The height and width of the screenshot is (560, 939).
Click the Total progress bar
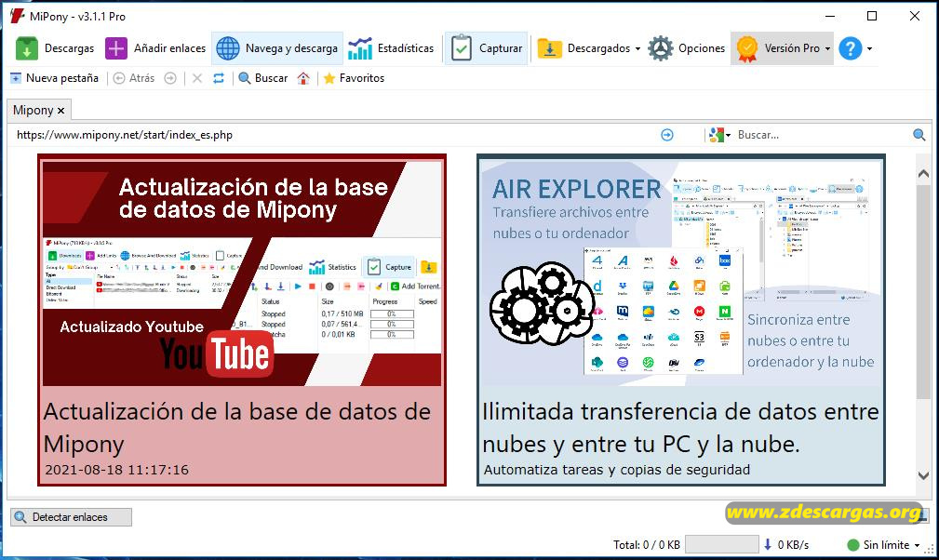pos(721,544)
